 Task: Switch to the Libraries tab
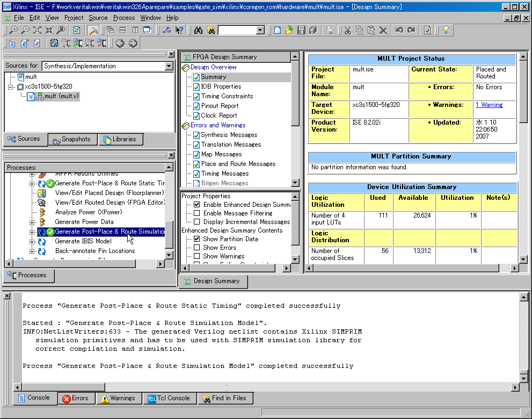click(120, 139)
